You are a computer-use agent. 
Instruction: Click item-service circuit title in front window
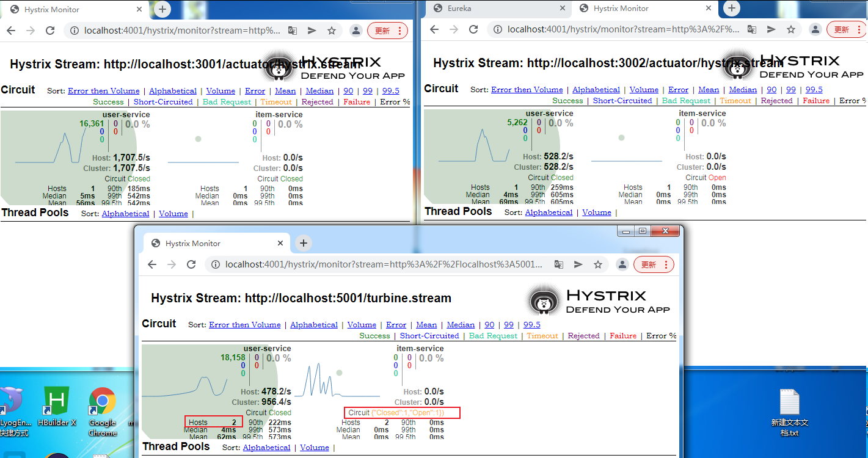pos(420,349)
